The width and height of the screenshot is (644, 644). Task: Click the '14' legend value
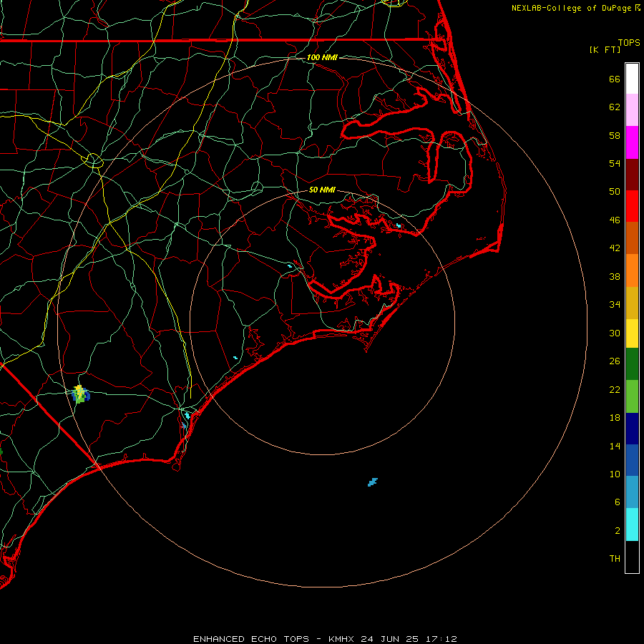click(x=615, y=446)
